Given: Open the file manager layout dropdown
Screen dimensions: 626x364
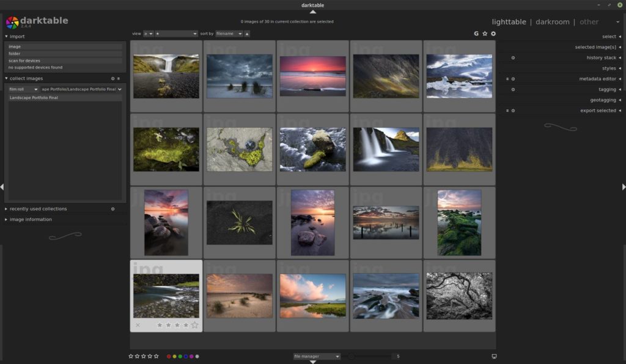Looking at the screenshot, I should tap(316, 356).
